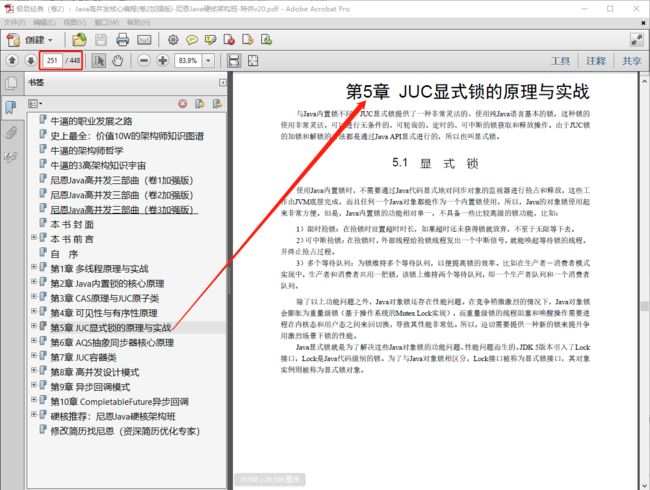Click the page thumbnails panel icon
650x490 pixels.
click(x=11, y=86)
